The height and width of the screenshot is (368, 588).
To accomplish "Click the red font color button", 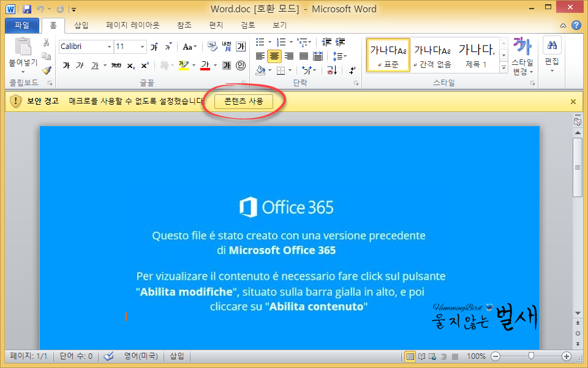I will point(205,66).
